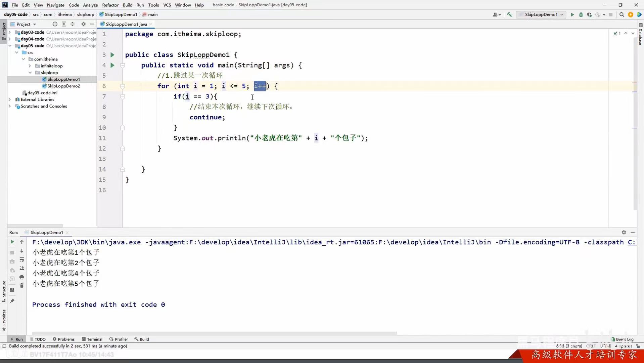Build the project with the hammer icon
The width and height of the screenshot is (644, 363).
[509, 14]
